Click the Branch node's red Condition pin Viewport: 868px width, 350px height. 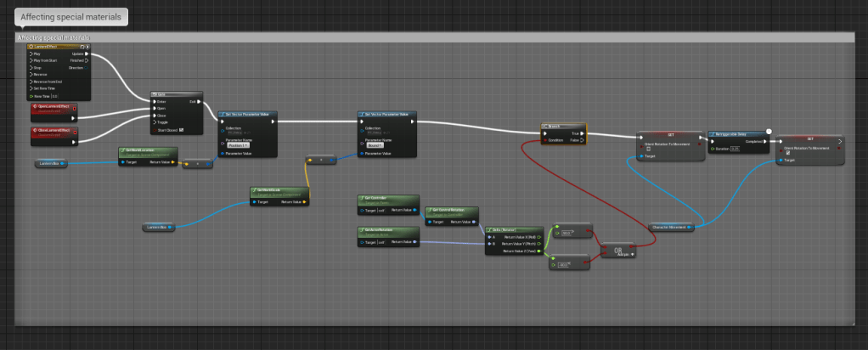click(544, 141)
